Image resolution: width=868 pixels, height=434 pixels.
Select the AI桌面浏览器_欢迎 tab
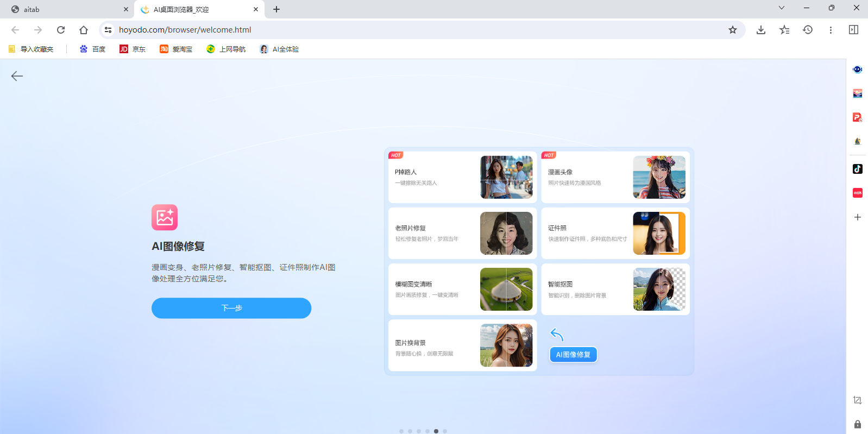199,9
